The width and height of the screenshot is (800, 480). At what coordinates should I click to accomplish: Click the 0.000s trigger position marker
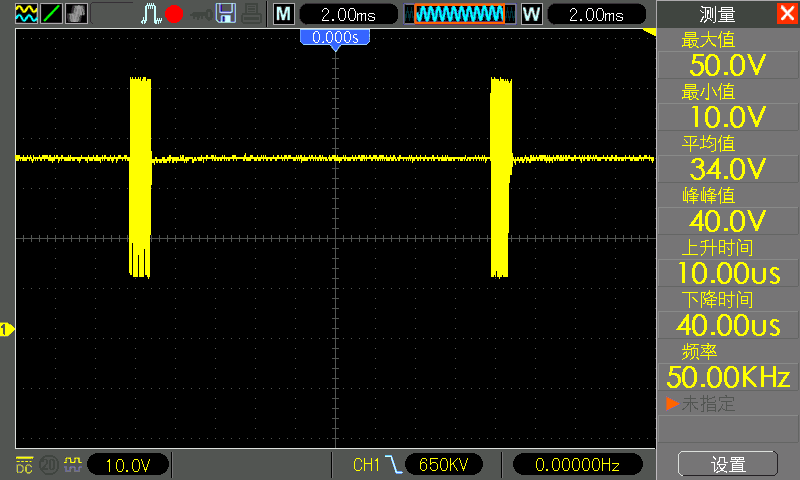click(335, 38)
